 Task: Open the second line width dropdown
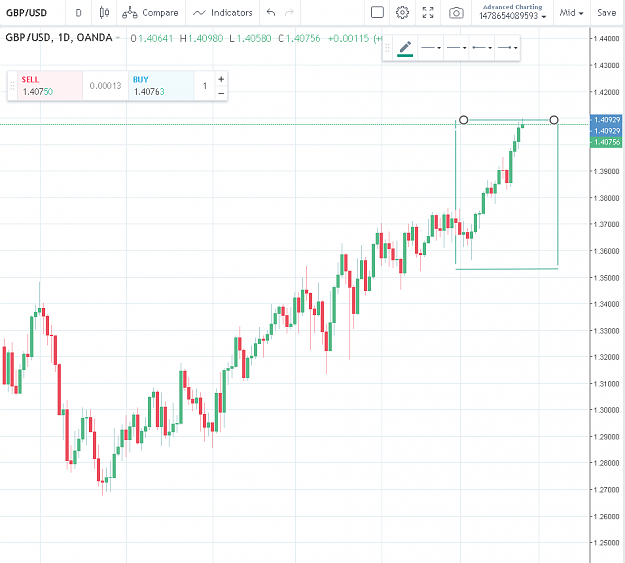(456, 48)
